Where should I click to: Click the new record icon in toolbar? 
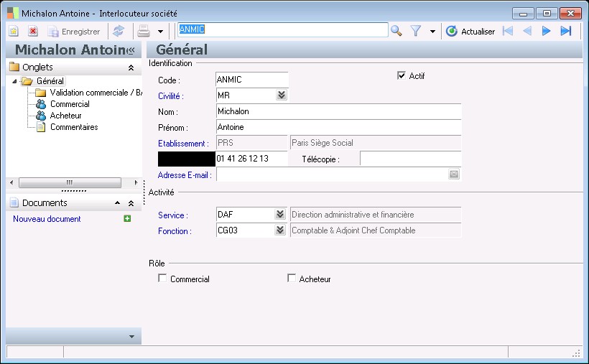click(14, 32)
